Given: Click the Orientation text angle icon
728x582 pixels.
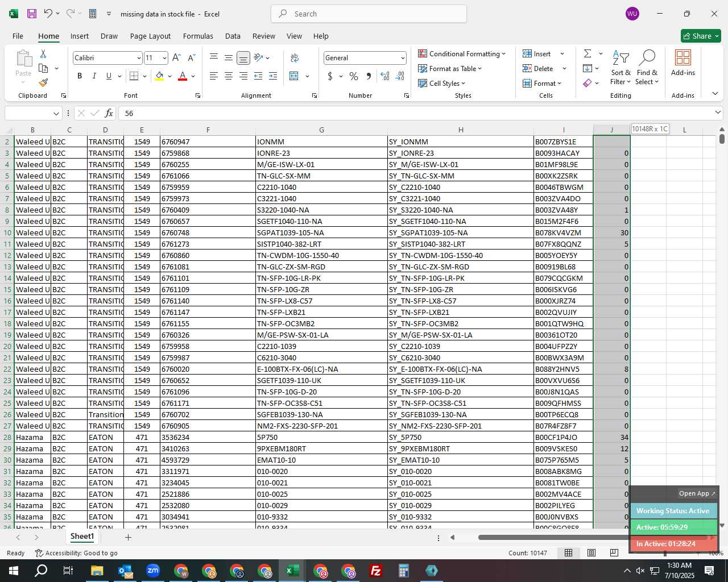Looking at the screenshot, I should (x=258, y=57).
